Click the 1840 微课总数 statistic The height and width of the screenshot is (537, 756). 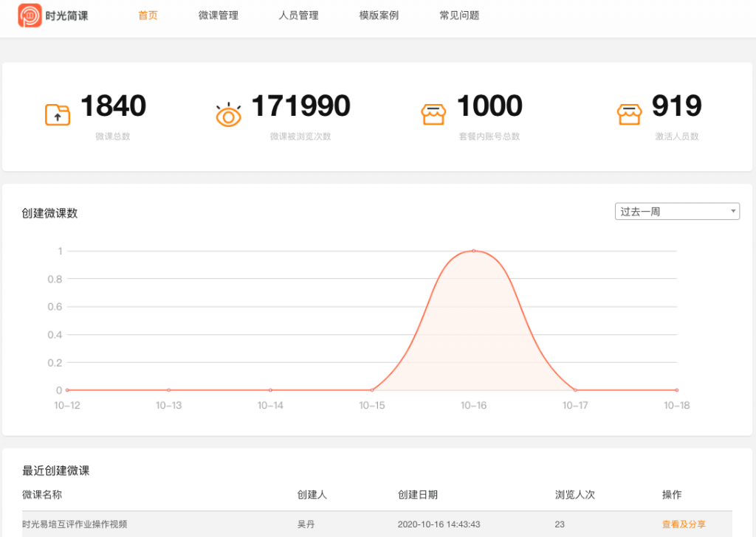tap(113, 107)
